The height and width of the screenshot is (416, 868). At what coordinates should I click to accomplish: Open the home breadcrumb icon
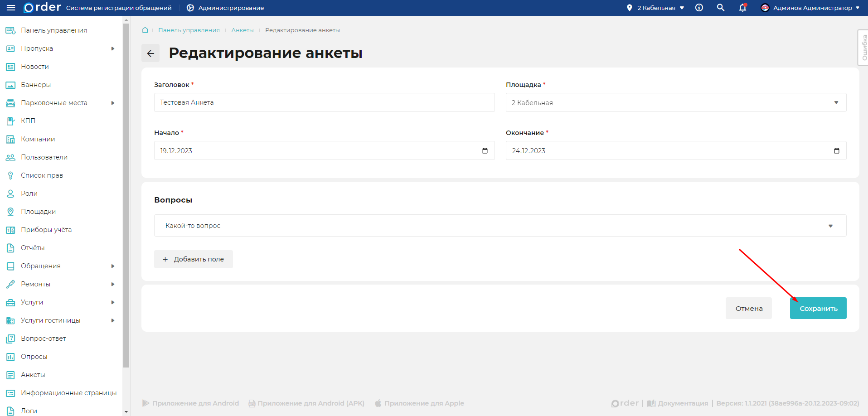[145, 29]
